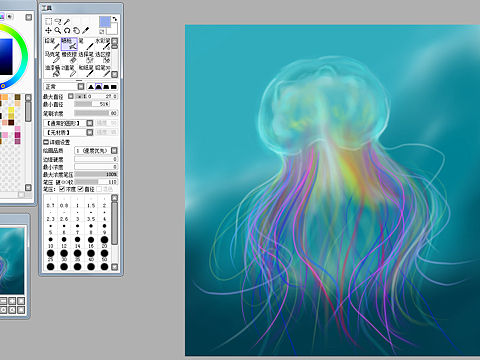The image size is (480, 360).
Task: Choose the eraser (橡皮擦) tool
Action: 69,57
